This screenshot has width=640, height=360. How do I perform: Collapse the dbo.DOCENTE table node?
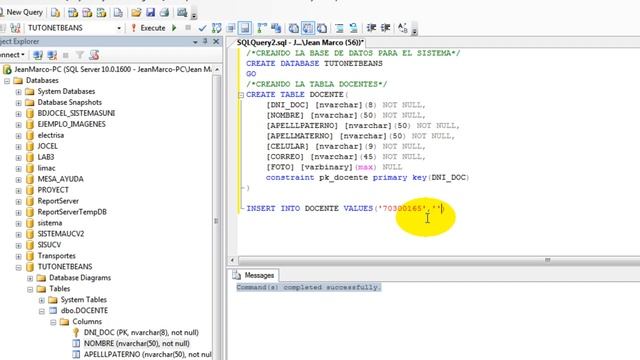pyautogui.click(x=42, y=311)
